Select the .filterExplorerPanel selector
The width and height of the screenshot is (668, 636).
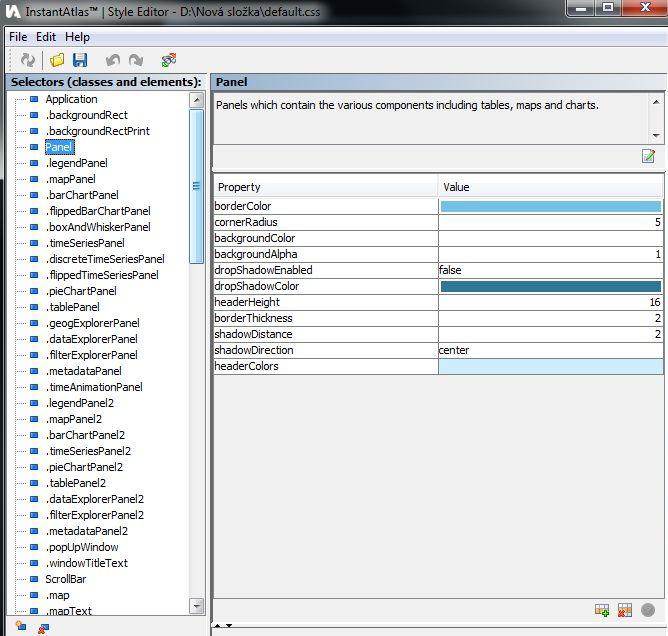click(x=92, y=355)
